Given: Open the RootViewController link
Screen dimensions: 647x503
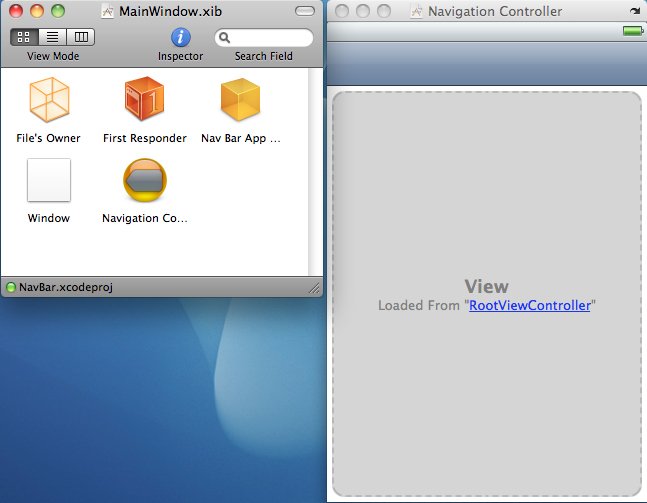Looking at the screenshot, I should tap(530, 305).
